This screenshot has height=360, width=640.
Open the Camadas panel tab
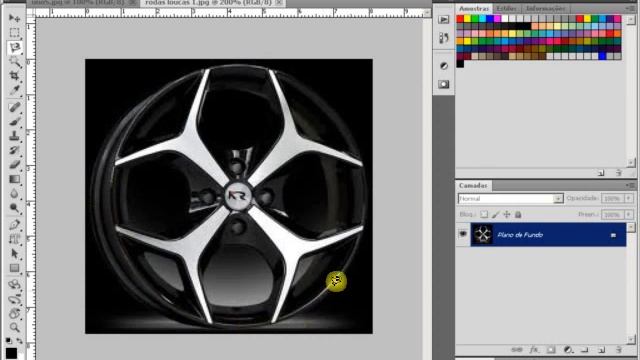point(473,185)
